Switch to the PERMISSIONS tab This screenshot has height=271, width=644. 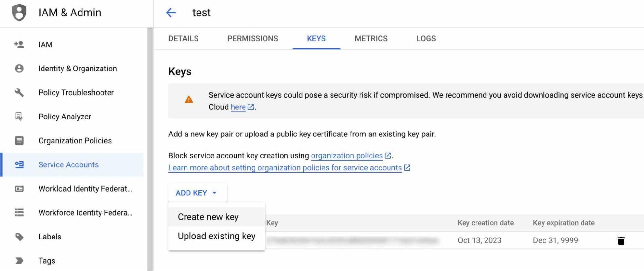tap(253, 38)
